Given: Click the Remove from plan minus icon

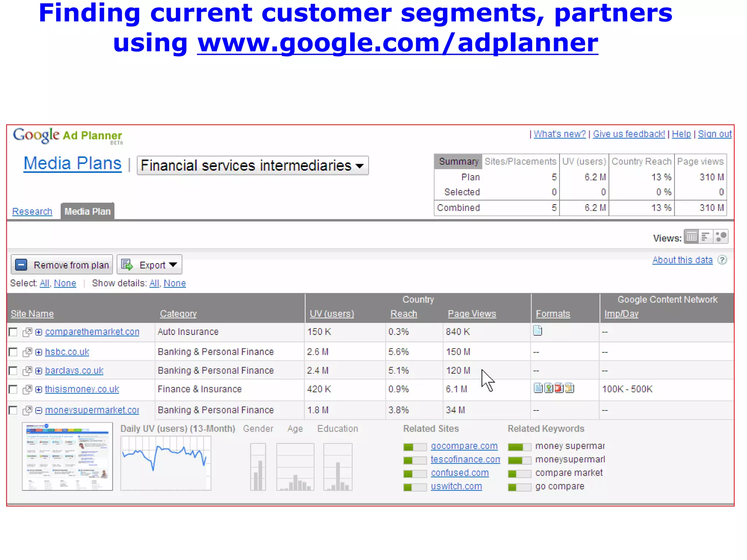Looking at the screenshot, I should point(21,265).
